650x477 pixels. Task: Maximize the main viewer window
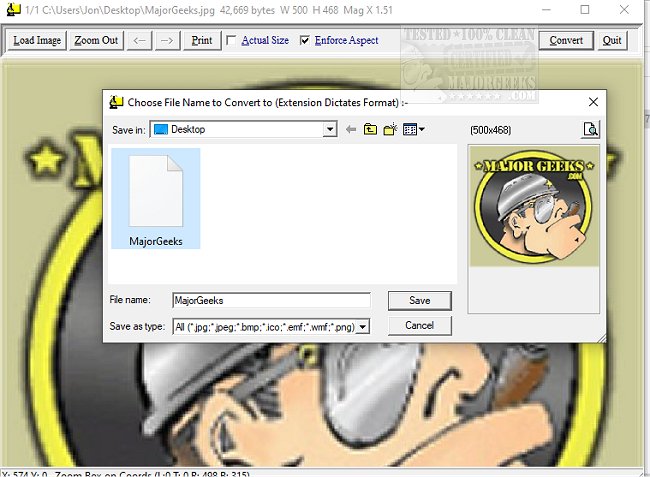585,10
